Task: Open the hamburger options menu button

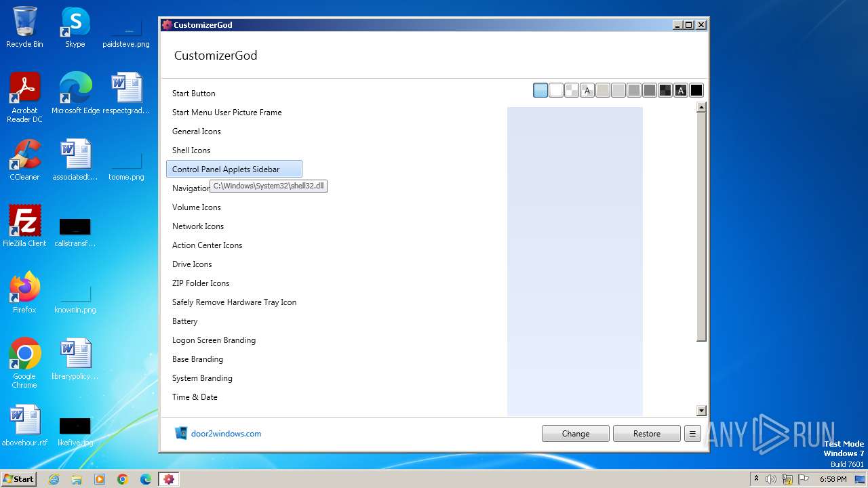Action: pyautogui.click(x=692, y=434)
